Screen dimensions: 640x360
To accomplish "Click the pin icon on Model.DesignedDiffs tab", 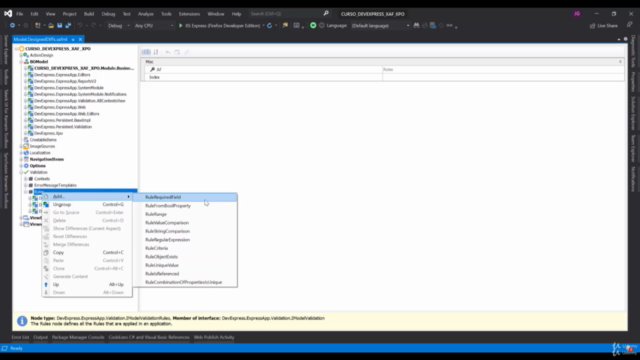I will point(73,40).
